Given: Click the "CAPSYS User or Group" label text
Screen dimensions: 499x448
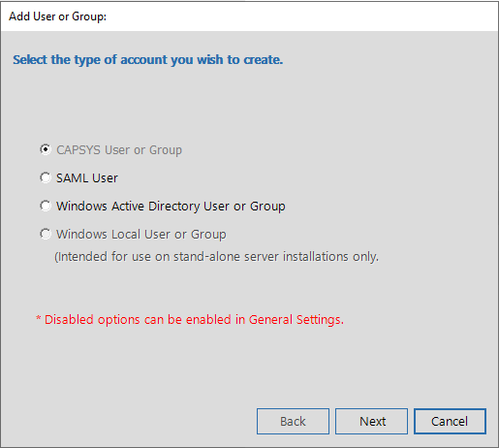Looking at the screenshot, I should [x=119, y=150].
